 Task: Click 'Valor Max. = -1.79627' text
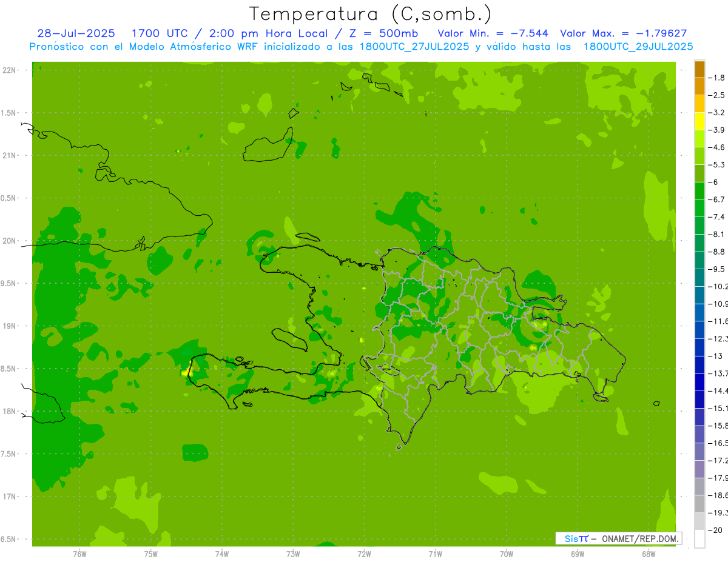624,33
